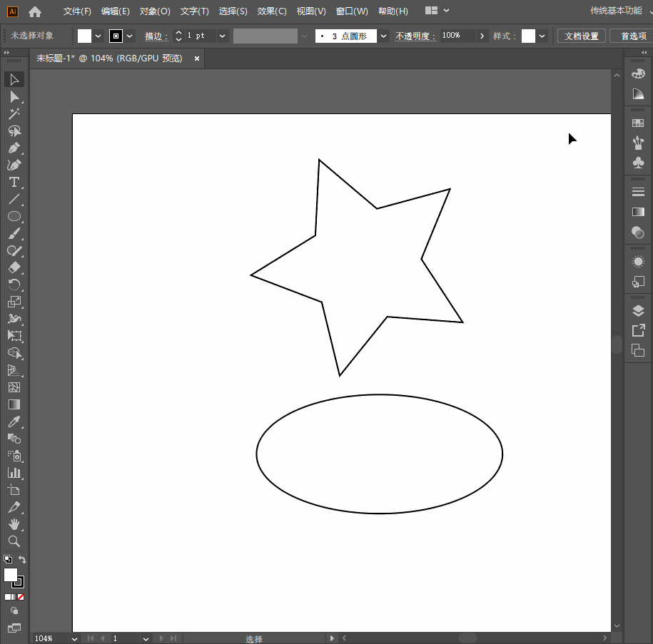
Task: Choose the Type tool
Action: click(x=14, y=183)
